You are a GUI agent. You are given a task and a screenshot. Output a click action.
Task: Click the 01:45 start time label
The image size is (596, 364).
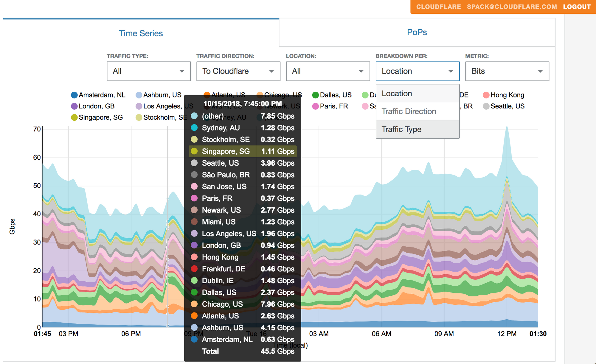click(x=42, y=334)
